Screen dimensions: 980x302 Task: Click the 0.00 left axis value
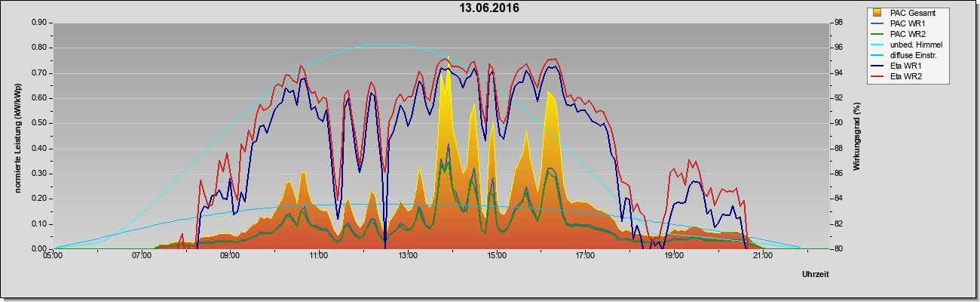pyautogui.click(x=40, y=249)
